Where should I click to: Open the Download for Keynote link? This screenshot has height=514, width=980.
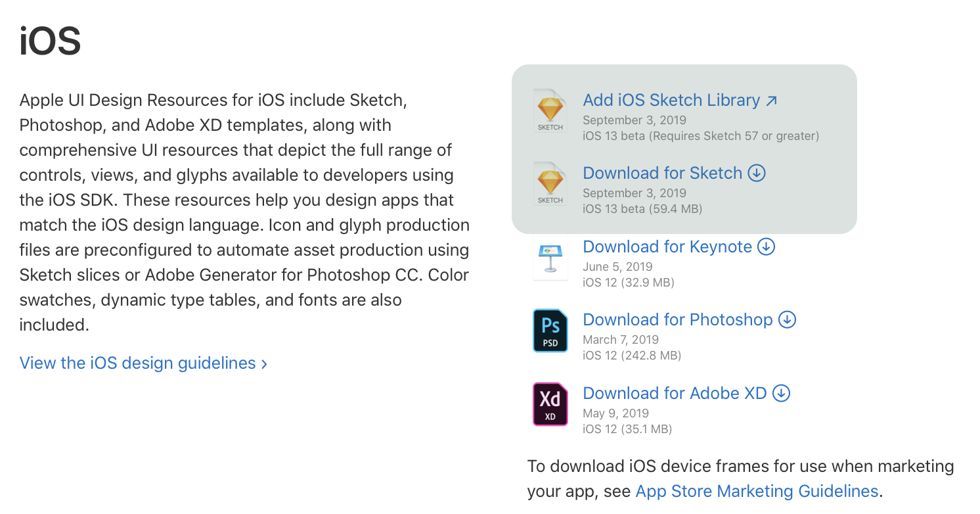click(667, 247)
